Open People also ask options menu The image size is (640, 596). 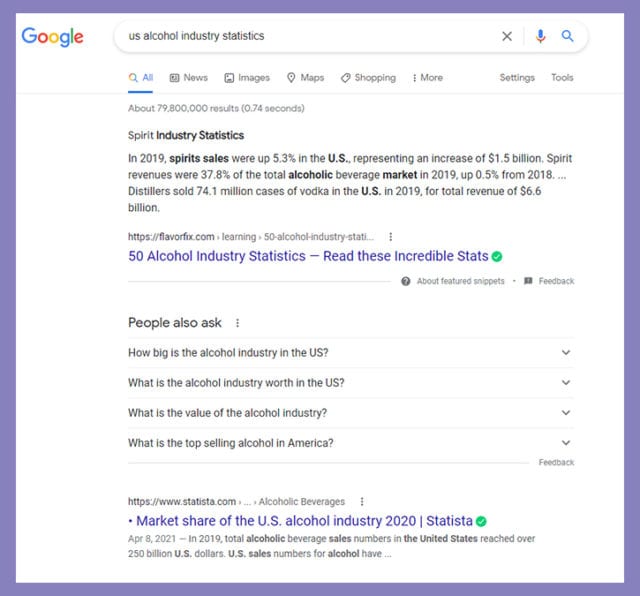click(x=238, y=323)
